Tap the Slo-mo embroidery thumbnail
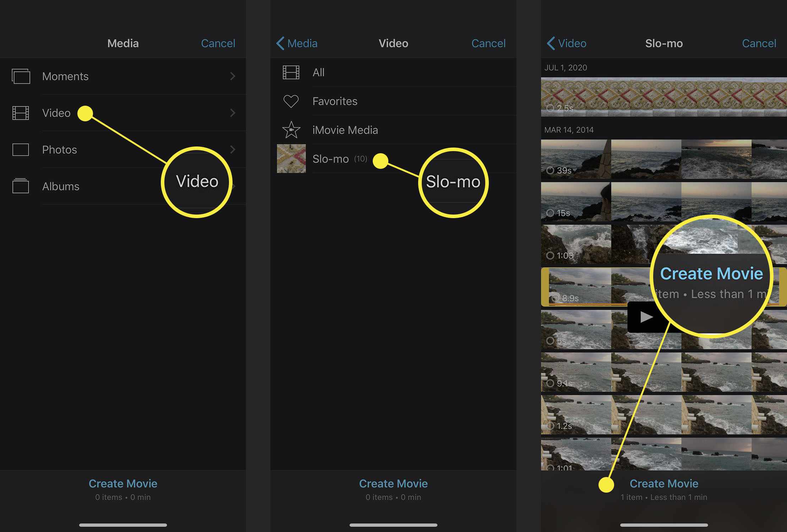 click(x=291, y=159)
